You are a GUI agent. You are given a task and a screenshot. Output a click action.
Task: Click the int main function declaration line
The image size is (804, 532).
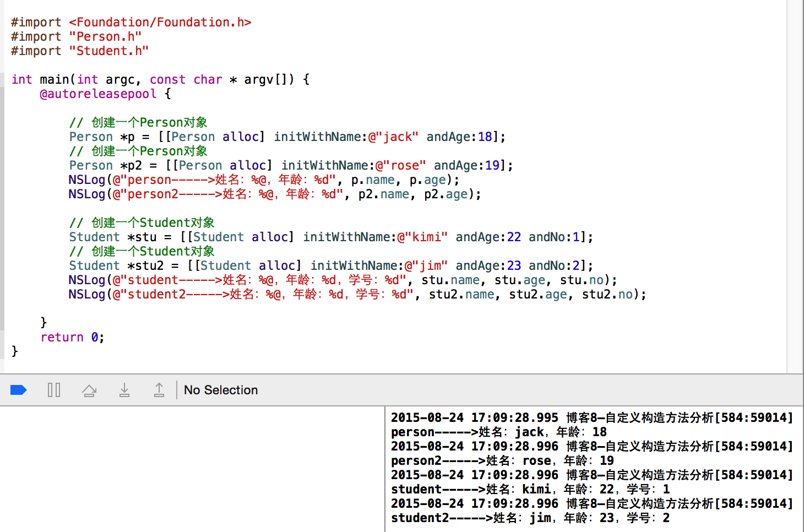[x=161, y=79]
